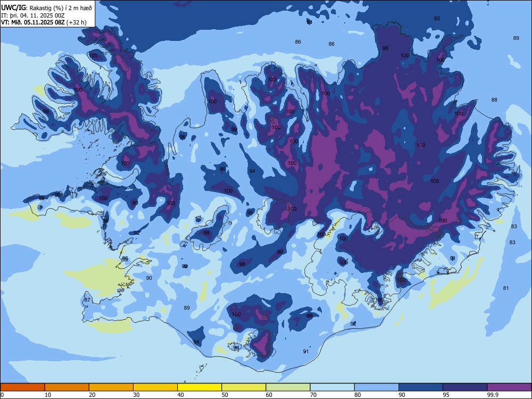
Task: Select the orange 10–20 legend swatch
Action: coord(67,387)
